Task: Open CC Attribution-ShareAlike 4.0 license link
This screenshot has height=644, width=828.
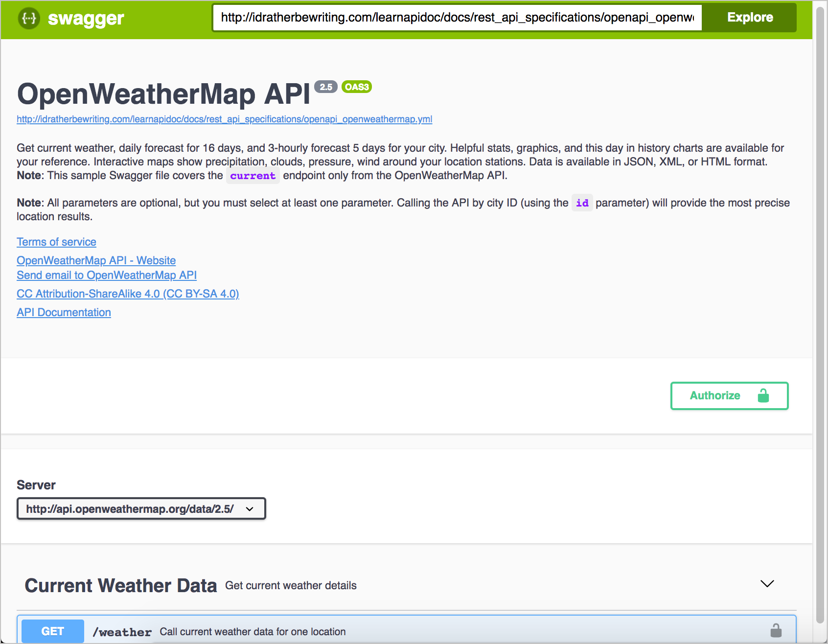Action: click(x=128, y=294)
